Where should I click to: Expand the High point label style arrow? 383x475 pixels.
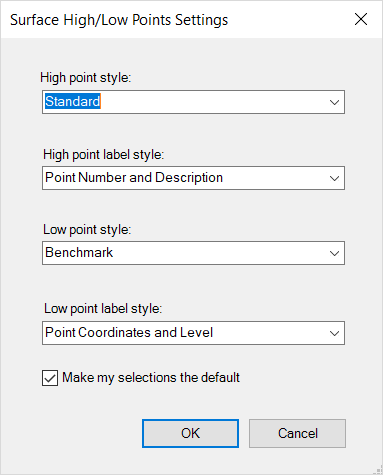tap(334, 178)
